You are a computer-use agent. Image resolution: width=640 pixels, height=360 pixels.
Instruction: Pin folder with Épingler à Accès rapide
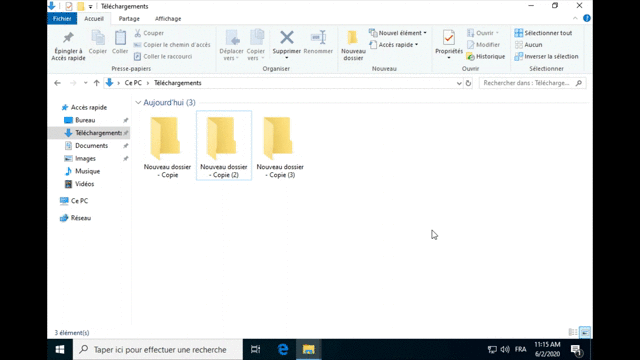[68, 45]
